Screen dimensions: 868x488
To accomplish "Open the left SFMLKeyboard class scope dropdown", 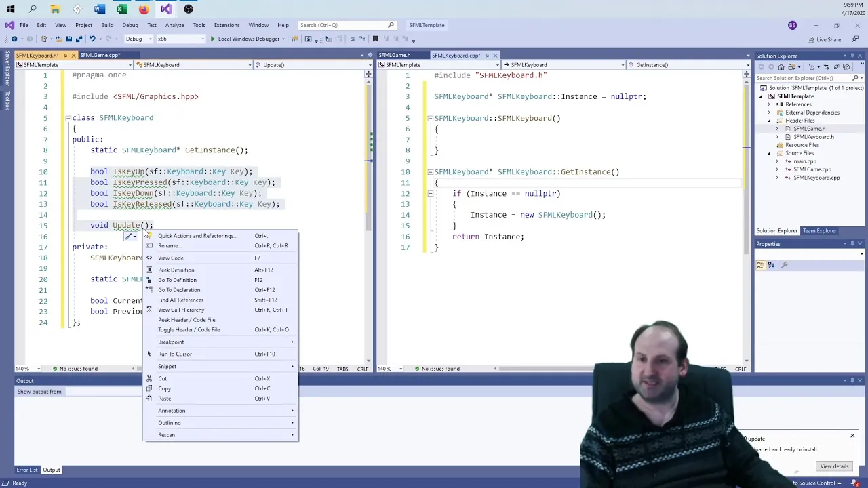I will pos(194,65).
